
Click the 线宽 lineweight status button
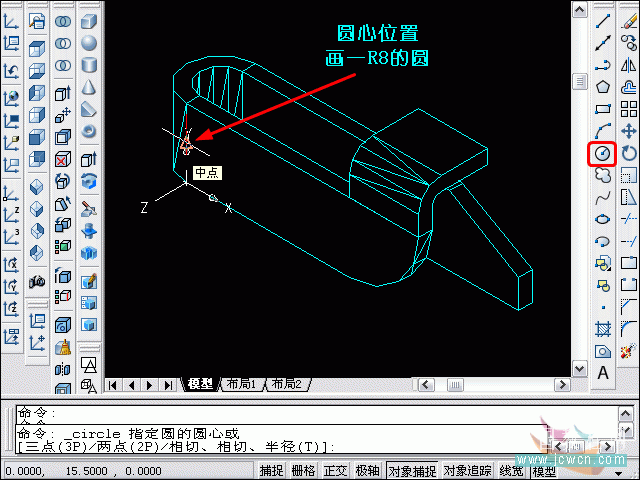(511, 471)
